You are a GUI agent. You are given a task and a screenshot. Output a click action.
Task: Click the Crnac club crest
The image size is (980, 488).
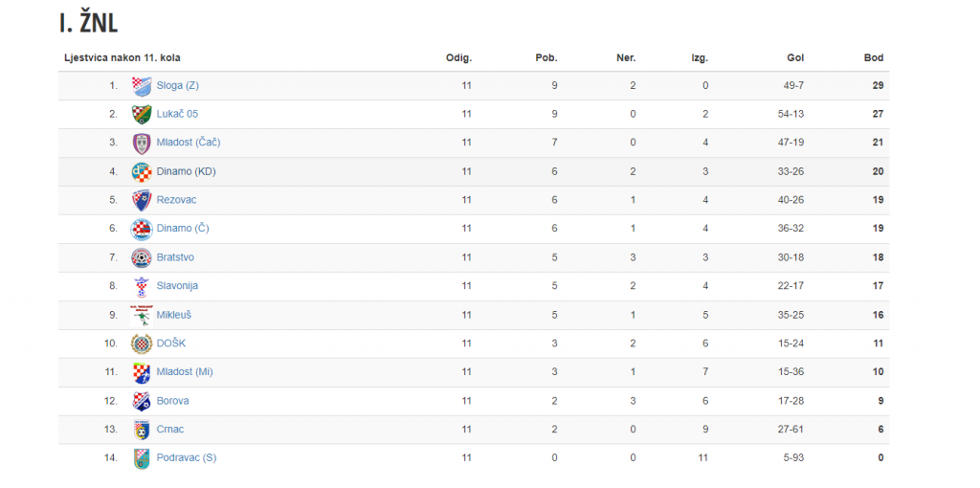tap(142, 430)
